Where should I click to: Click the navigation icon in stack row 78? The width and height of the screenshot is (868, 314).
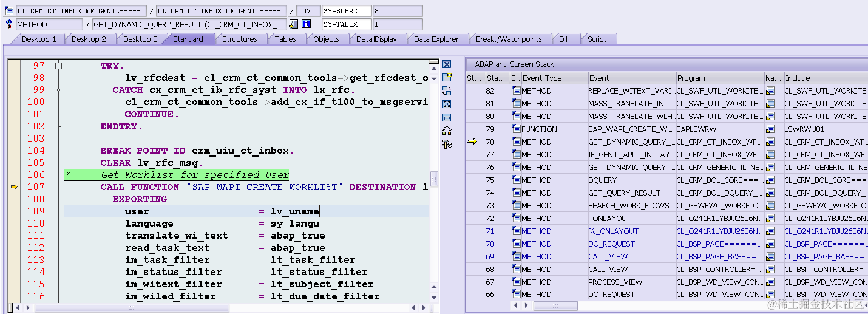click(x=770, y=142)
